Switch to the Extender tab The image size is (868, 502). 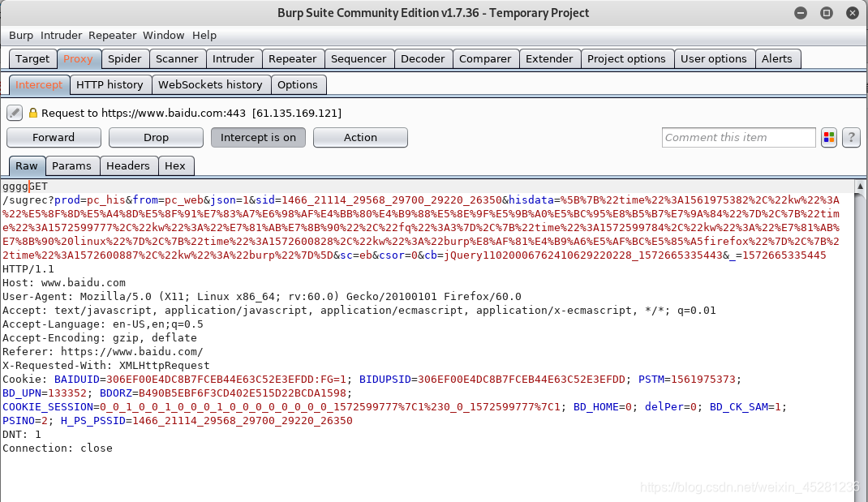tap(549, 58)
